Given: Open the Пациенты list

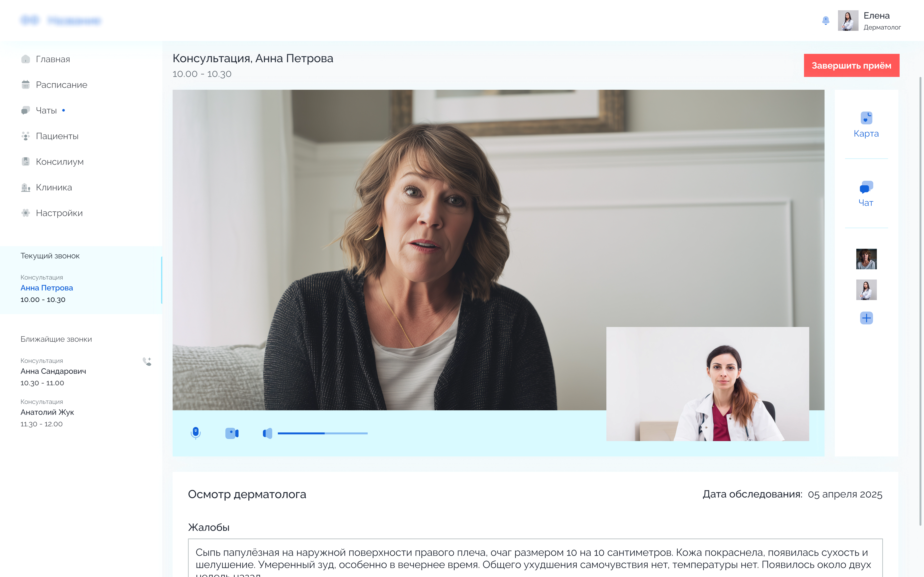Looking at the screenshot, I should click(x=57, y=136).
